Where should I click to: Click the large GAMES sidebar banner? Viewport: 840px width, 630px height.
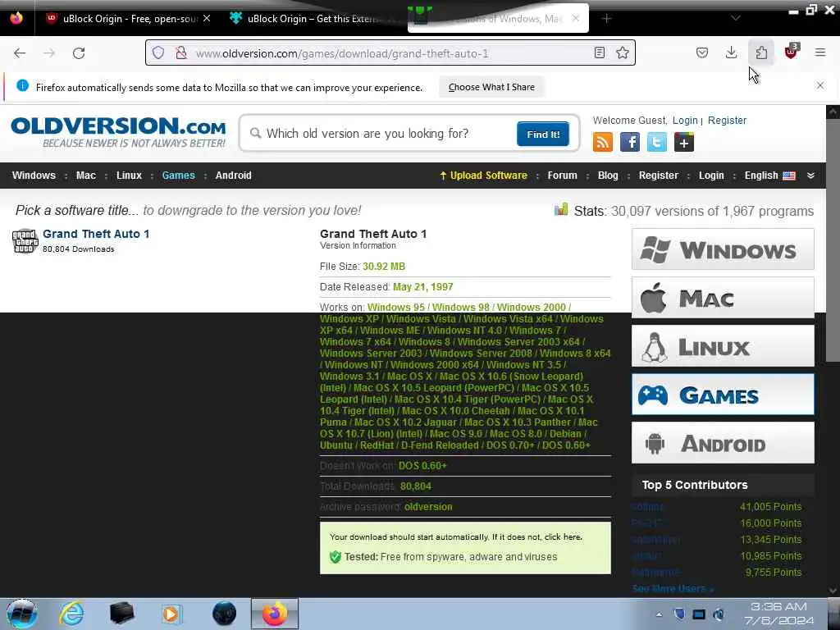(723, 395)
